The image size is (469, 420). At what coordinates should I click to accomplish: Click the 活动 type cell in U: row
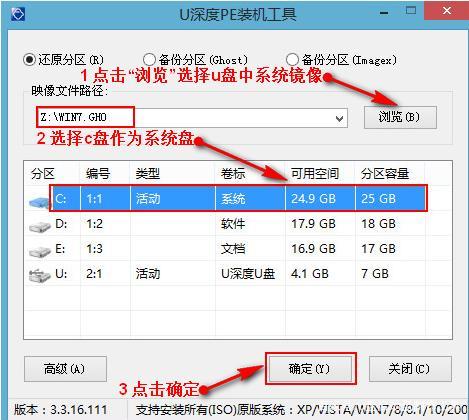coord(148,274)
